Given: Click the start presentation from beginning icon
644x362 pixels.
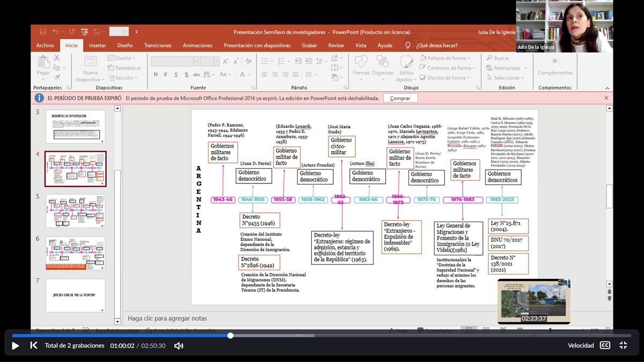Looking at the screenshot, I should click(84, 32).
